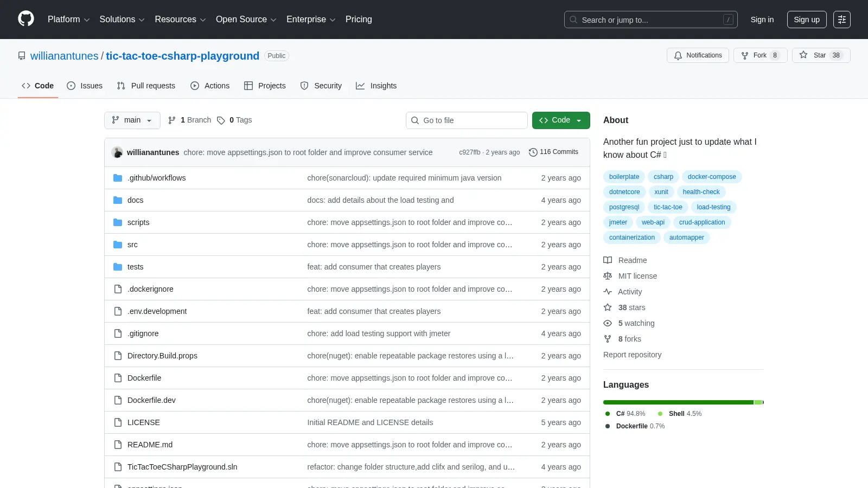Switch to the Security tab
The height and width of the screenshot is (488, 868).
(321, 86)
